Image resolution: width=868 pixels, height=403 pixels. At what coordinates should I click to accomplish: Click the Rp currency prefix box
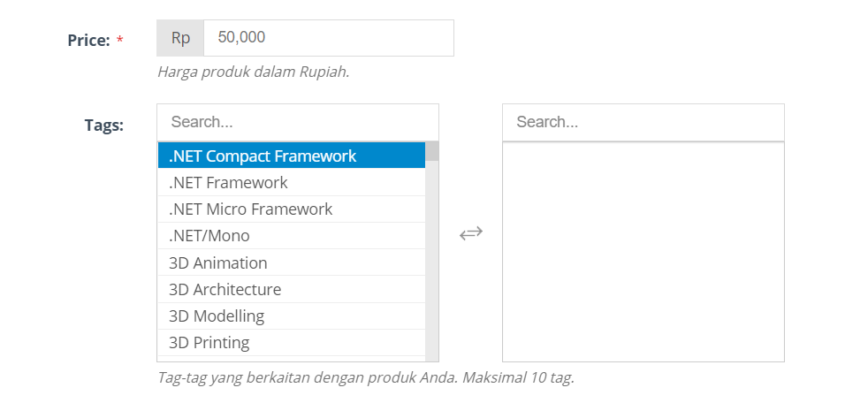click(180, 38)
